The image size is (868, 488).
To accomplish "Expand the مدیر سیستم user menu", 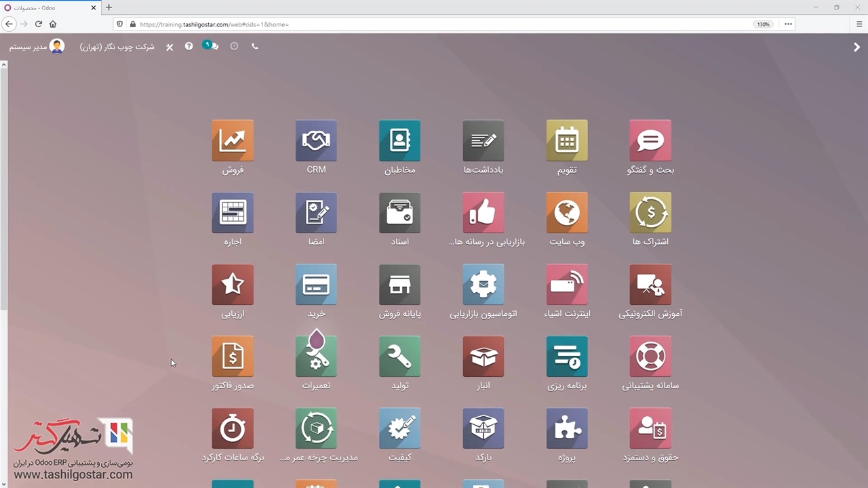I will coord(37,47).
